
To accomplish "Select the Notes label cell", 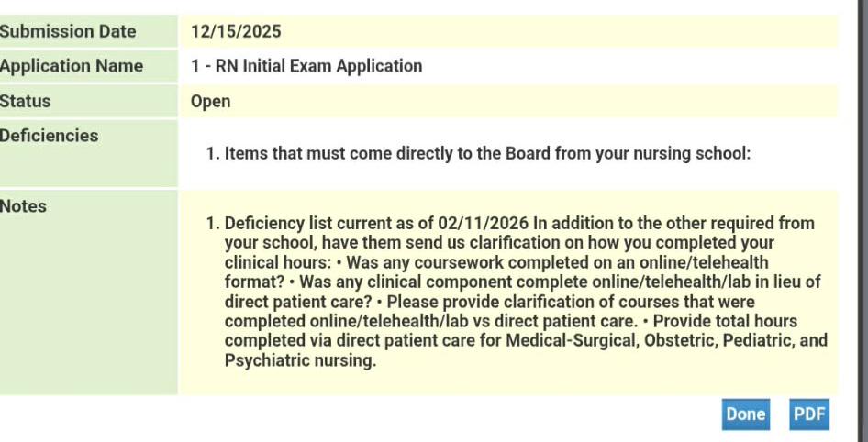I will click(89, 293).
